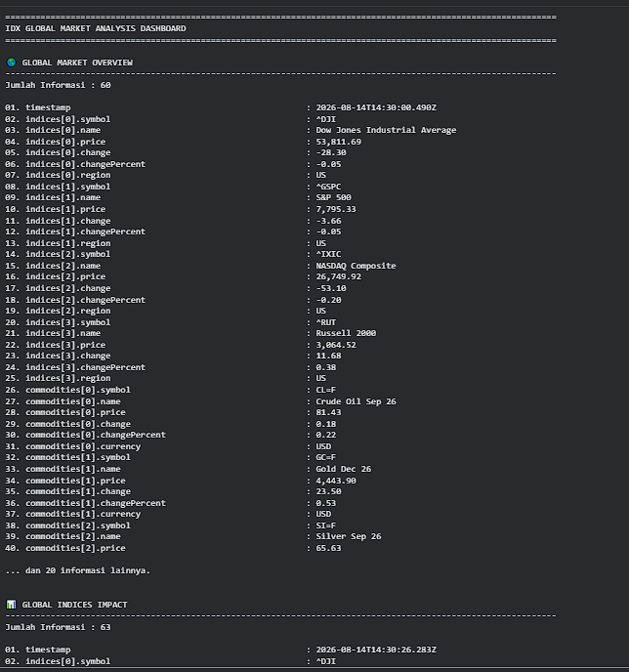This screenshot has width=629, height=672.
Task: Click the S&P price value 7,795.33
Action: 336,209
